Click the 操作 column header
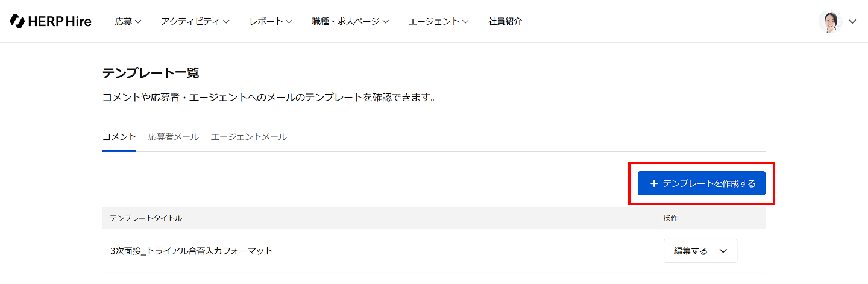The image size is (868, 284). 670,218
